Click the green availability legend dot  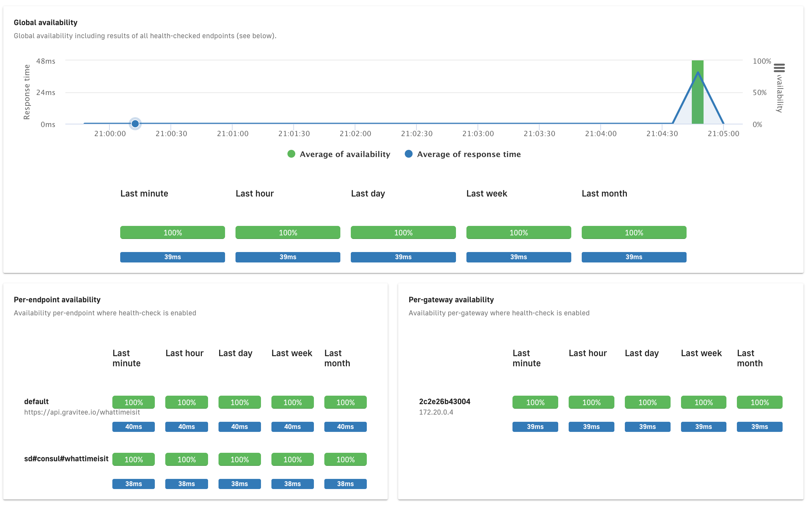point(291,154)
